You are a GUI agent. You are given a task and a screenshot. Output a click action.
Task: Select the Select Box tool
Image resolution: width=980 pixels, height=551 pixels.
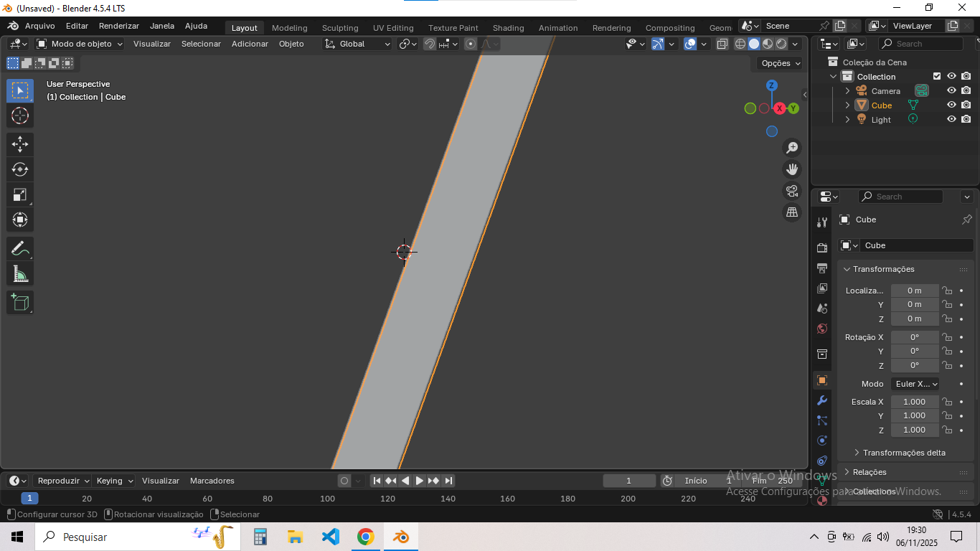coord(20,90)
